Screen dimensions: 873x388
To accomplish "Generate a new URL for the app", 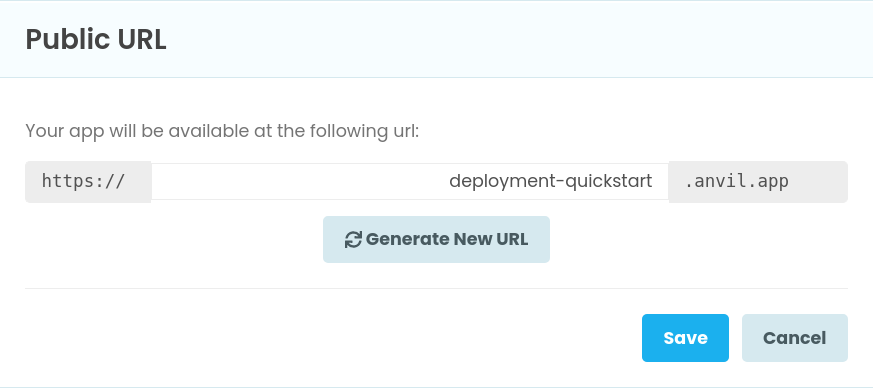I will pos(436,239).
